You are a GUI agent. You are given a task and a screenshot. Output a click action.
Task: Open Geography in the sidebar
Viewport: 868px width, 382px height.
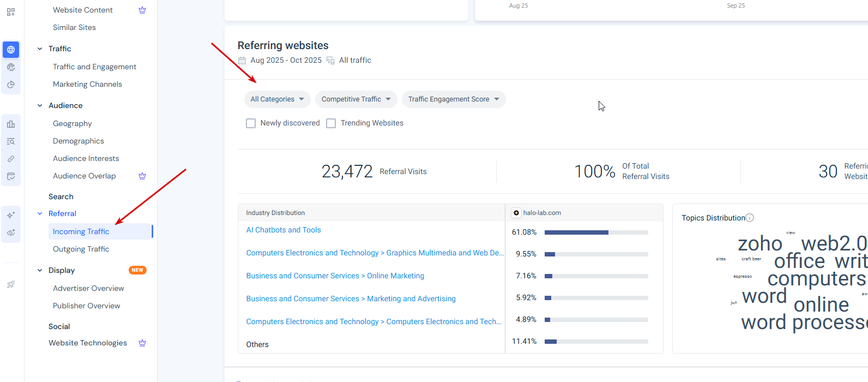tap(72, 123)
